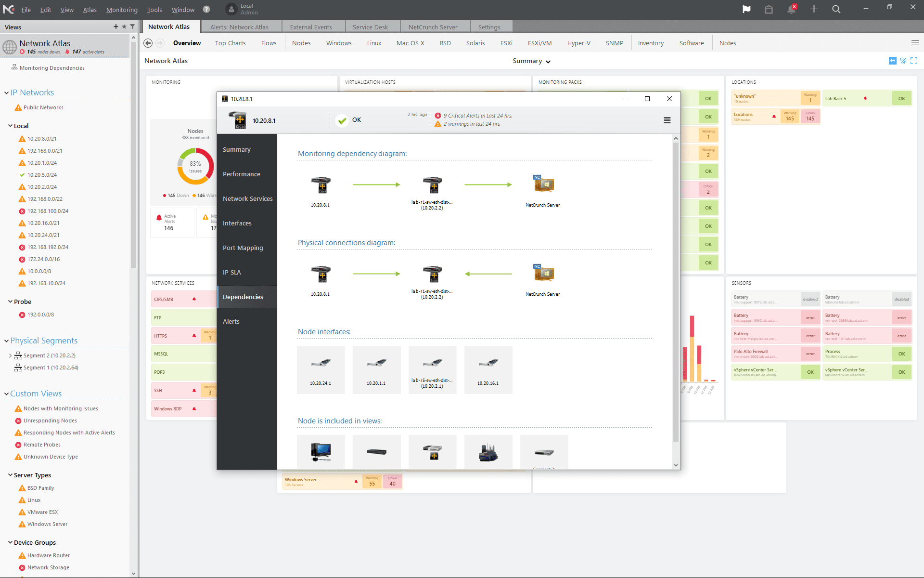Open the search magnifier in title bar
The width and height of the screenshot is (924, 578).
pyautogui.click(x=836, y=9)
